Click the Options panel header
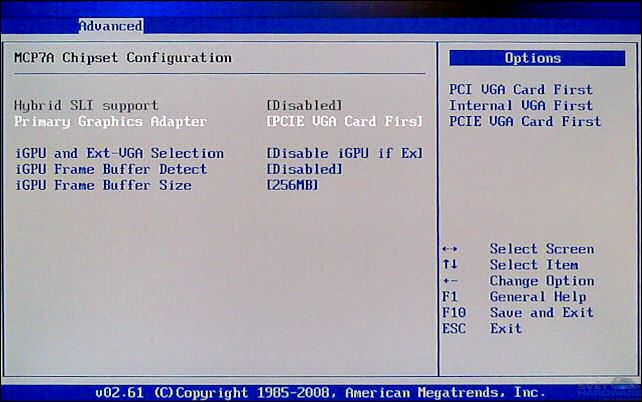The image size is (642, 402). [x=533, y=58]
